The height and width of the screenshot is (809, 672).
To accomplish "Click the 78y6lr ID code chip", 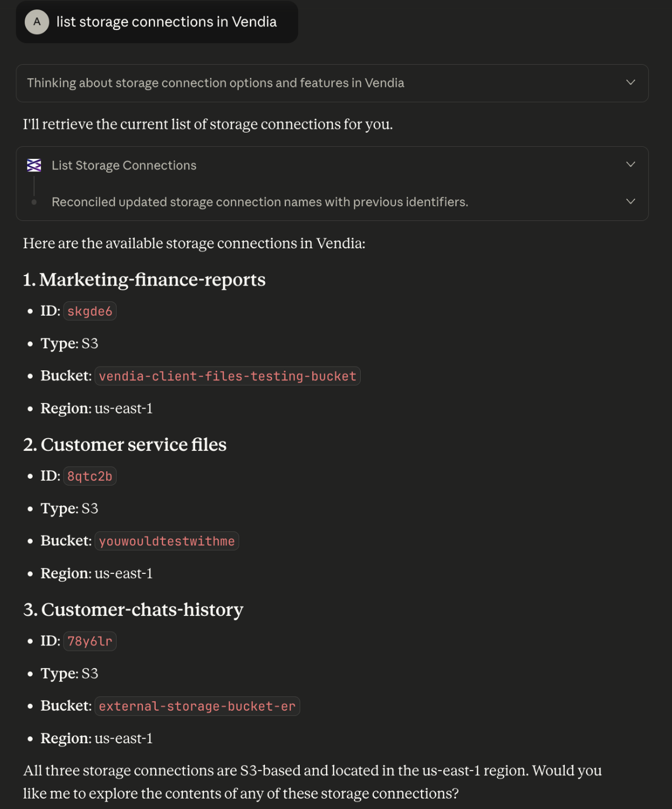I will (x=90, y=642).
